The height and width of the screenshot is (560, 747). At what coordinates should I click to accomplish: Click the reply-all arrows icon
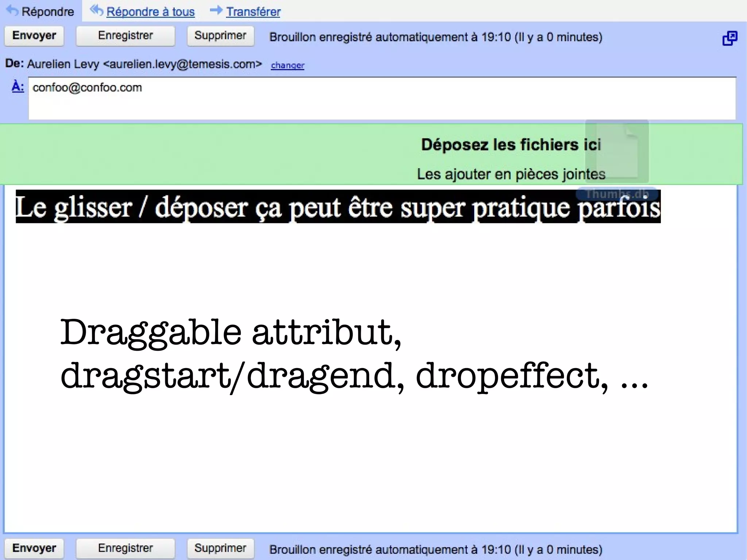coord(96,10)
